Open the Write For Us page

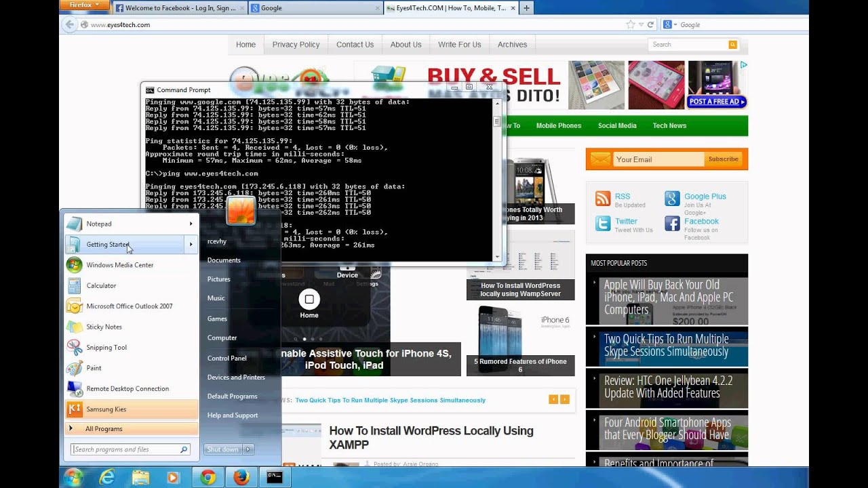pyautogui.click(x=459, y=45)
